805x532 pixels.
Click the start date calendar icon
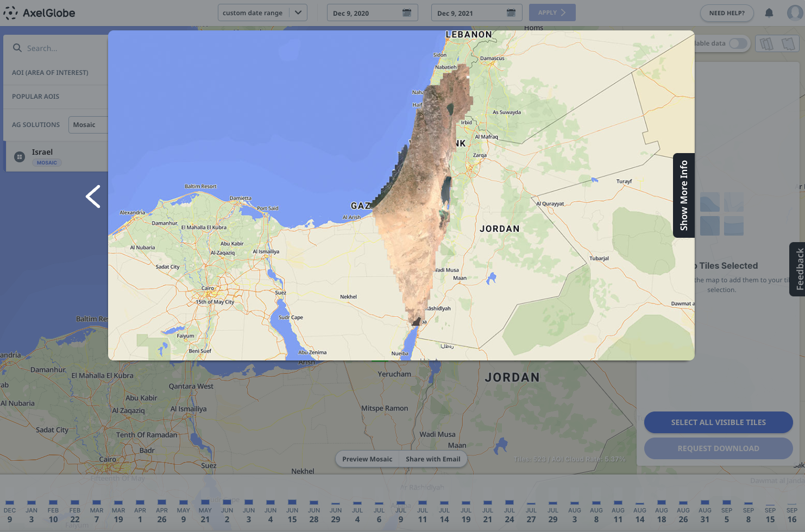406,13
